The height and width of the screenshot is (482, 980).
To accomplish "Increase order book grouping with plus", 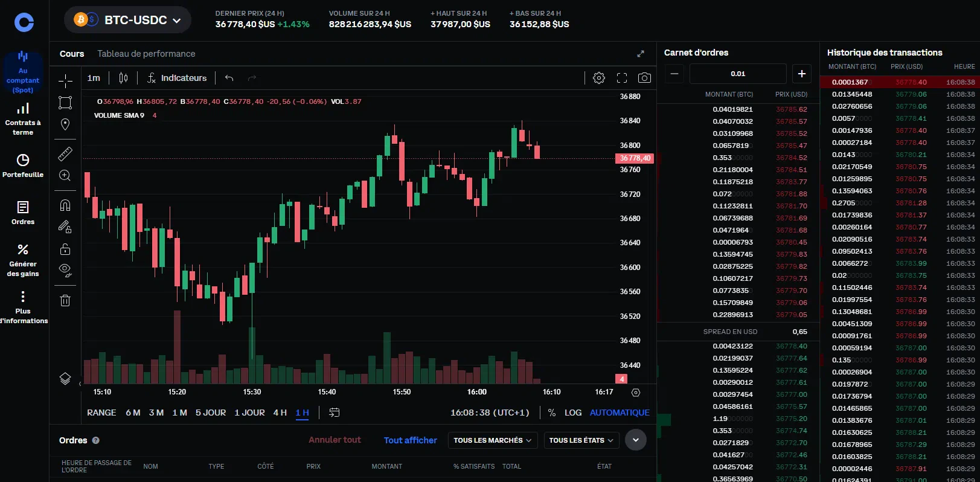I will click(x=802, y=74).
